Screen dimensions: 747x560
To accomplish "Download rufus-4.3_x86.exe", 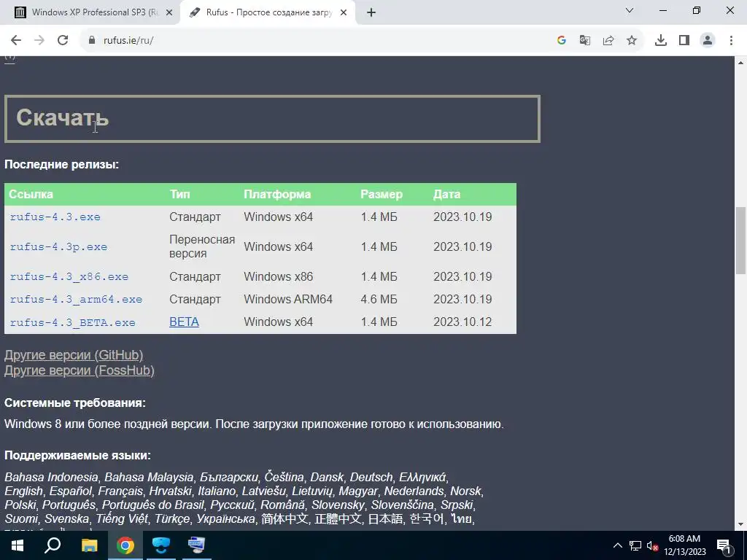I will pos(69,276).
